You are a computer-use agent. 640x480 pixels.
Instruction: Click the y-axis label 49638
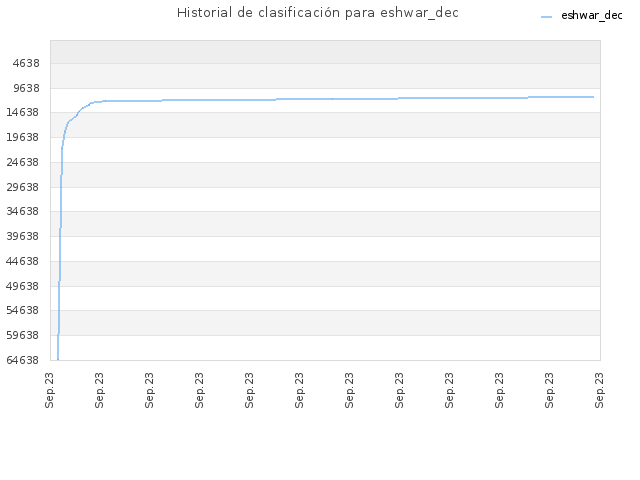coord(23,286)
